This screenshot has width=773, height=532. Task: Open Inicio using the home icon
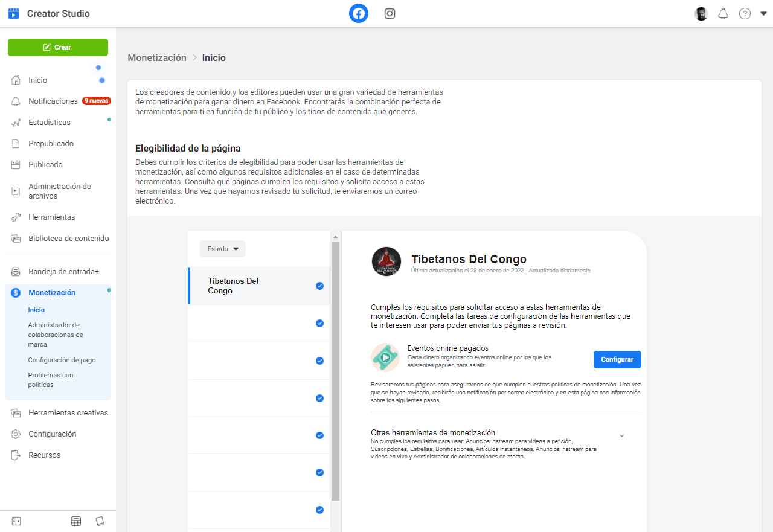click(x=16, y=80)
